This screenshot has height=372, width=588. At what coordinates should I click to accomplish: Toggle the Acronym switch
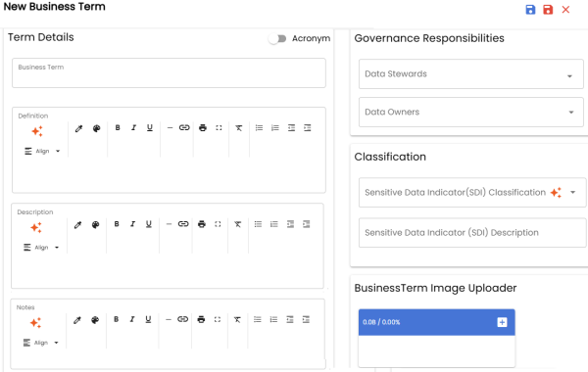coord(277,38)
